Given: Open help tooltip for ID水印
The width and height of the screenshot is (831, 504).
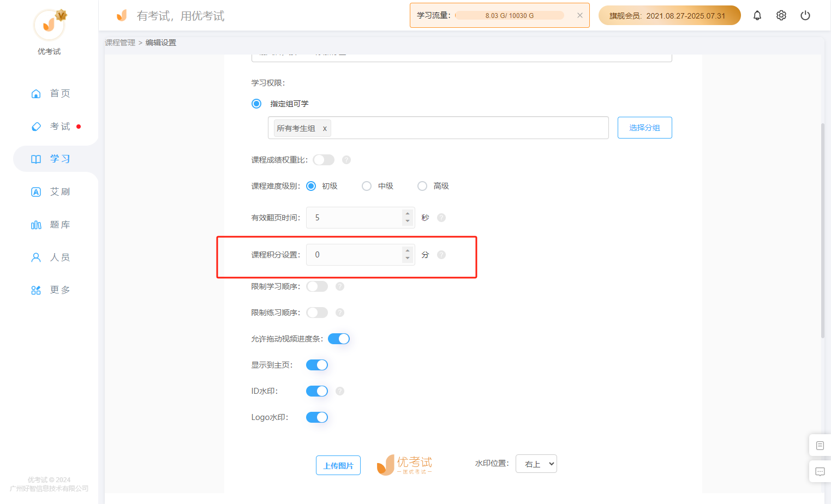Looking at the screenshot, I should (340, 391).
